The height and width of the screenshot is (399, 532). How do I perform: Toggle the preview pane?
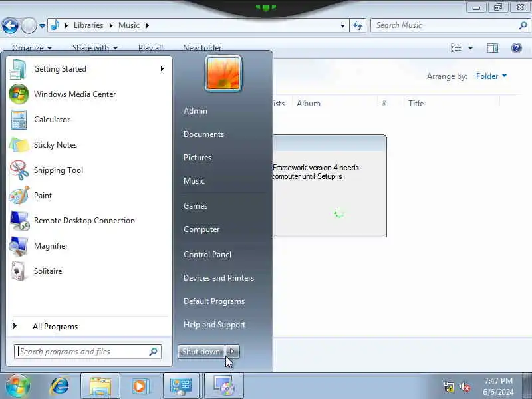(x=493, y=48)
